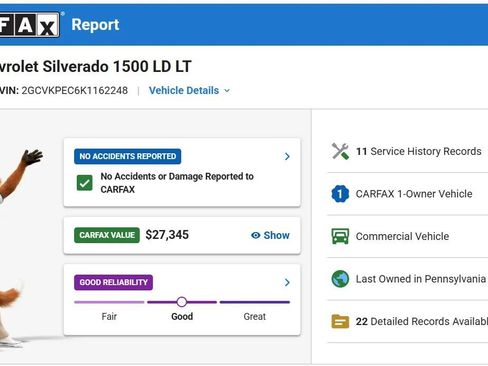Screen dimensions: 488x366
Task: Click the CARFAX VALUE green badge
Action: (107, 235)
